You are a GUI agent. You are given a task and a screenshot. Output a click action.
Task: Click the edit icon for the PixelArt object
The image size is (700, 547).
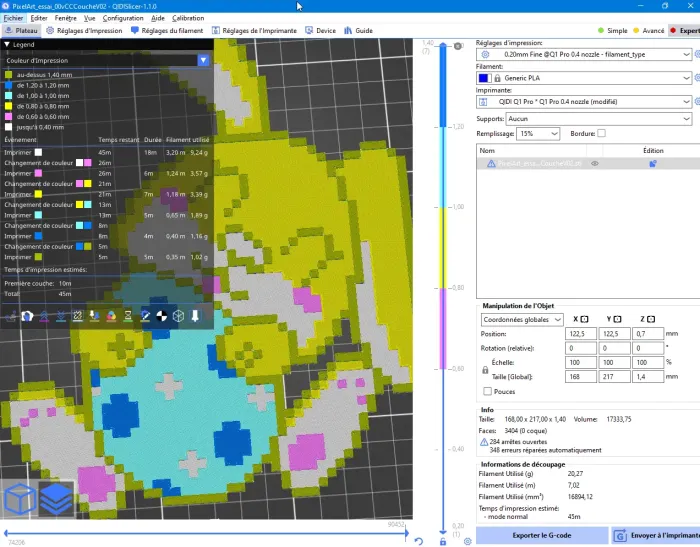tap(653, 163)
